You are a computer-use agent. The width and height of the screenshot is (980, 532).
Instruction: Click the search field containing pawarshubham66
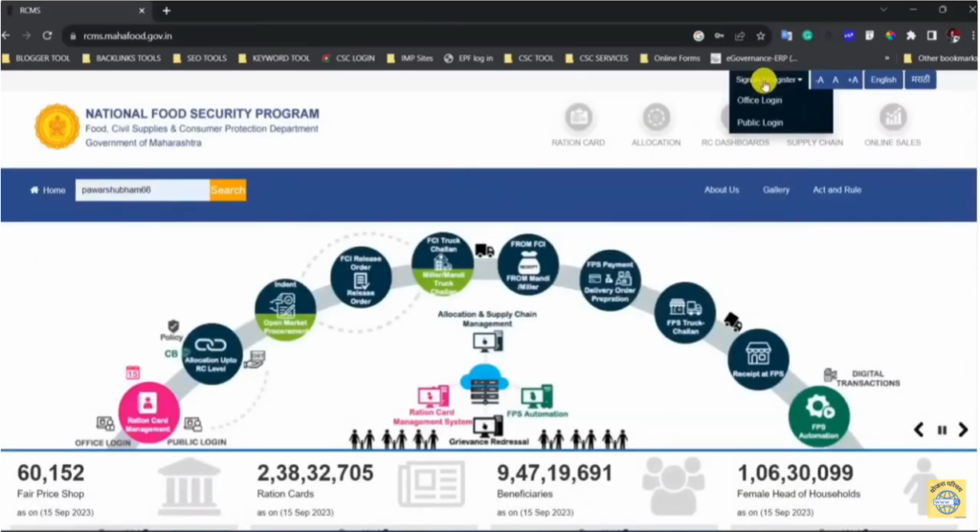(x=142, y=190)
